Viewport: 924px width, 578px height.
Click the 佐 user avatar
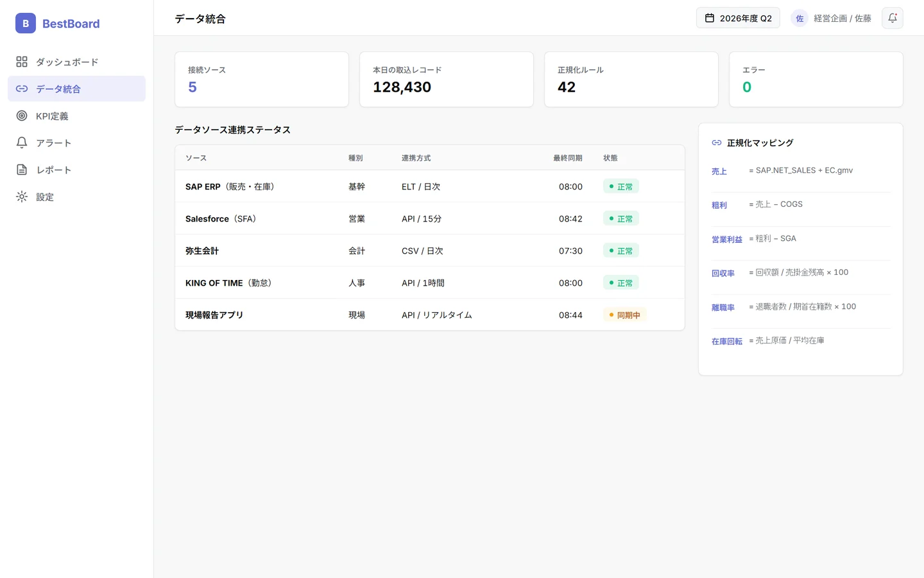(800, 18)
